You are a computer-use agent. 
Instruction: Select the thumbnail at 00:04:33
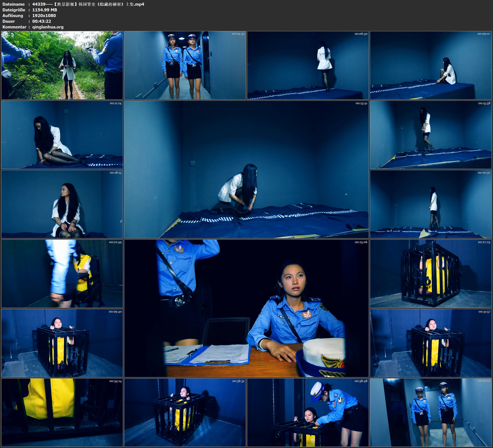(x=185, y=65)
